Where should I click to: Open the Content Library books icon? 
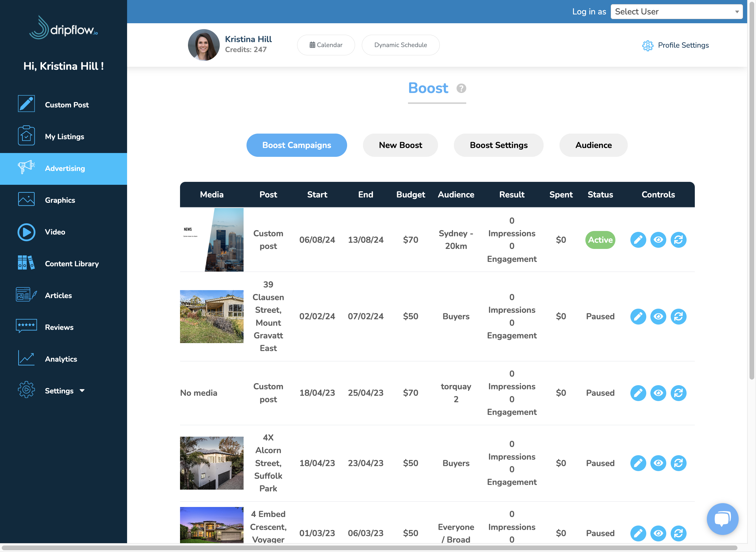[x=26, y=263]
